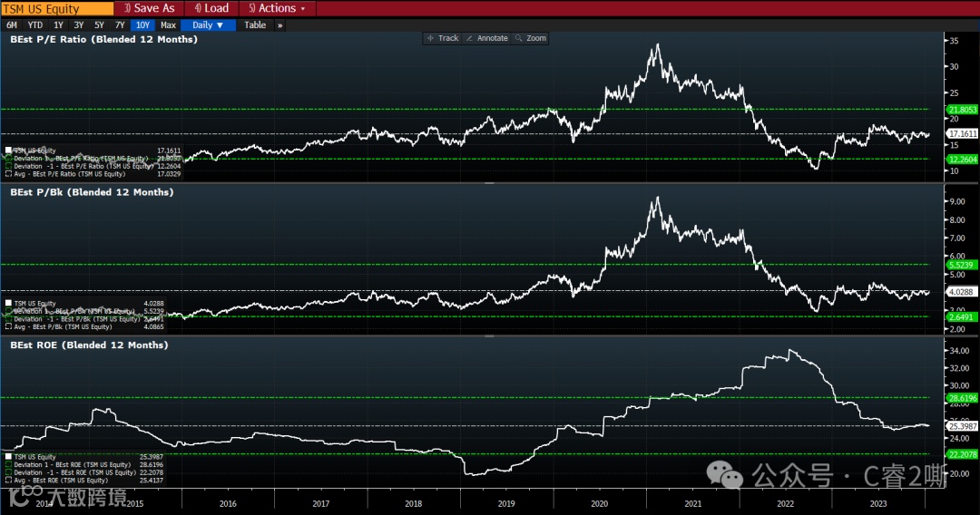Click the 2022 label on the time axis
This screenshot has height=515, width=980.
coord(785,504)
